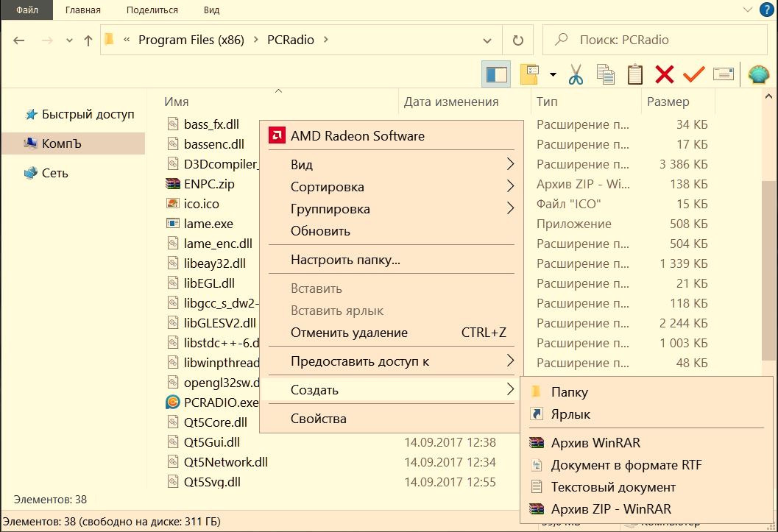This screenshot has width=778, height=532.
Task: Click the Copy documents icon
Action: point(605,75)
